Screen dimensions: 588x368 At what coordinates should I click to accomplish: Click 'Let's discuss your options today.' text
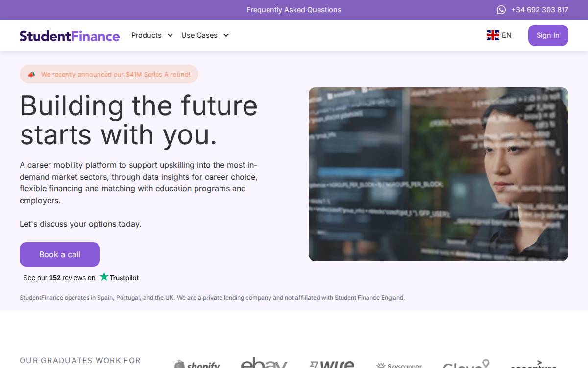pos(80,224)
